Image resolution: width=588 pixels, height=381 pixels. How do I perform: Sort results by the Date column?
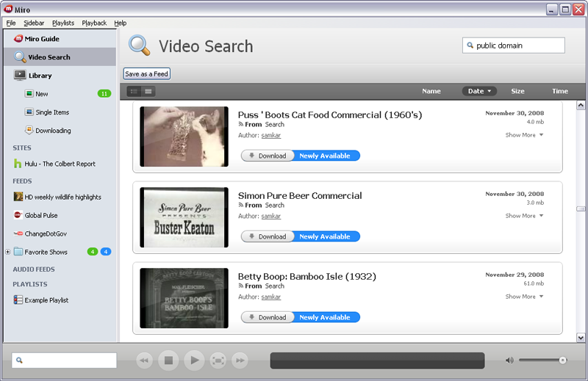(x=479, y=91)
